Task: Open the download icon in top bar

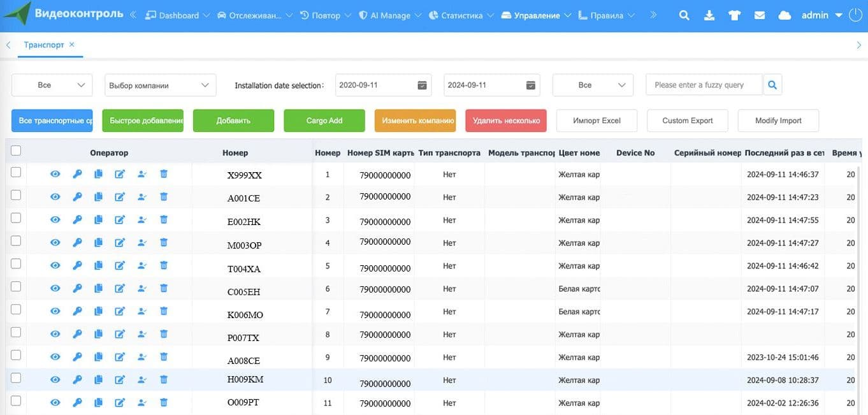Action: [x=709, y=15]
